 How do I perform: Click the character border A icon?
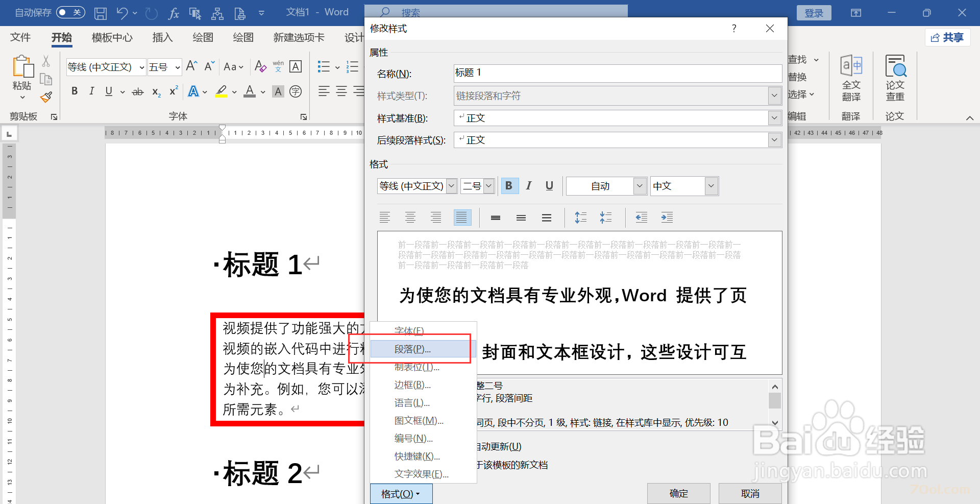click(x=296, y=66)
